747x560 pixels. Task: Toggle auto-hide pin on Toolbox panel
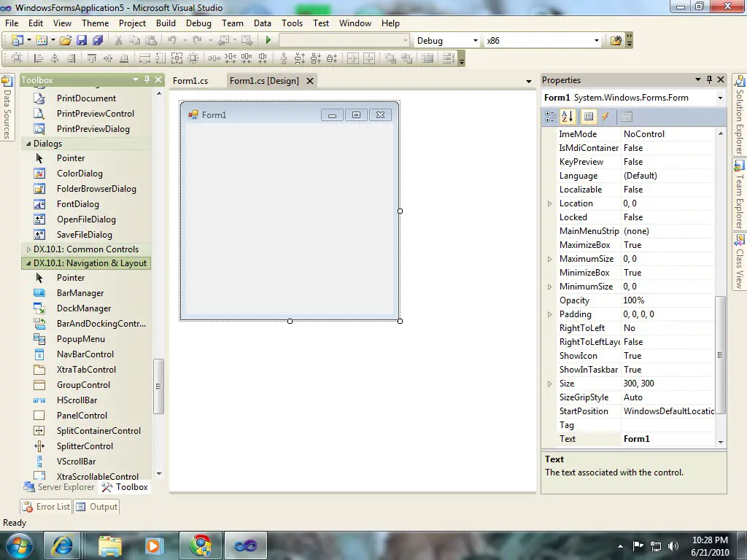[x=147, y=80]
